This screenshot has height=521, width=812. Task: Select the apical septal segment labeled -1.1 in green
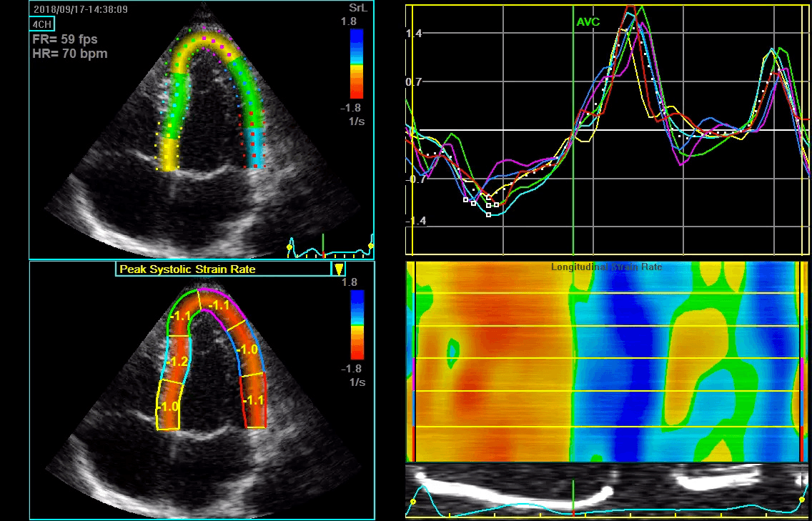(183, 315)
